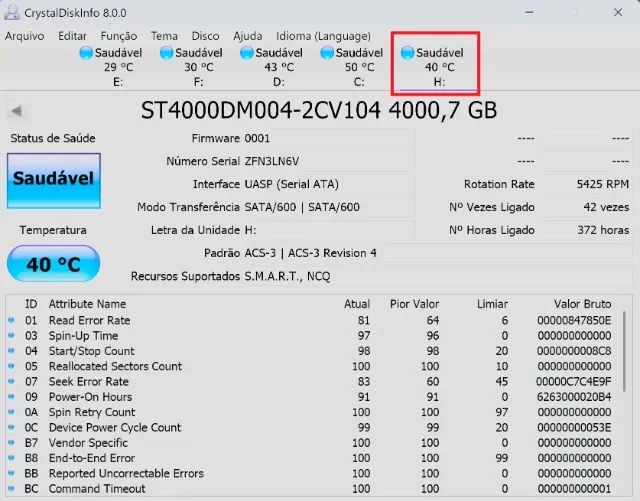Click the vertical scrollbar of attribute list
This screenshot has width=640, height=501.
pos(624,351)
